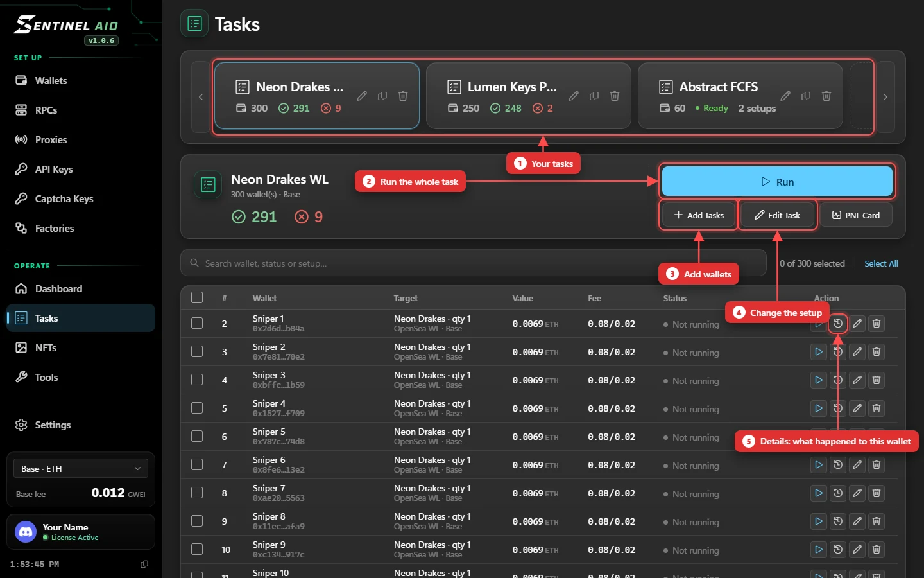Delete the Sniper 8 row
The width and height of the screenshot is (924, 578).
877,521
